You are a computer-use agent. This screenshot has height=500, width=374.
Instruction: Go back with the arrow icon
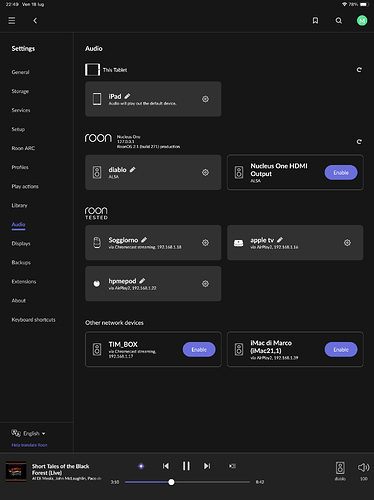[35, 21]
